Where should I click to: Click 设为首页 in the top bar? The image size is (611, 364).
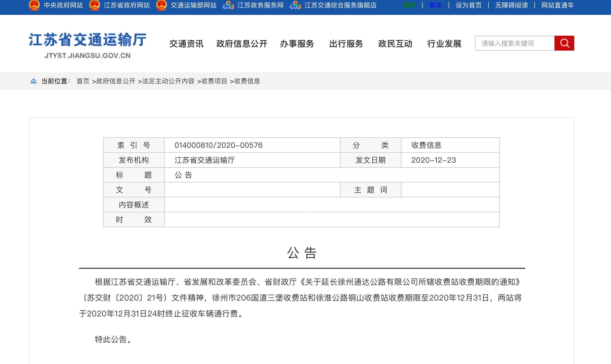469,5
